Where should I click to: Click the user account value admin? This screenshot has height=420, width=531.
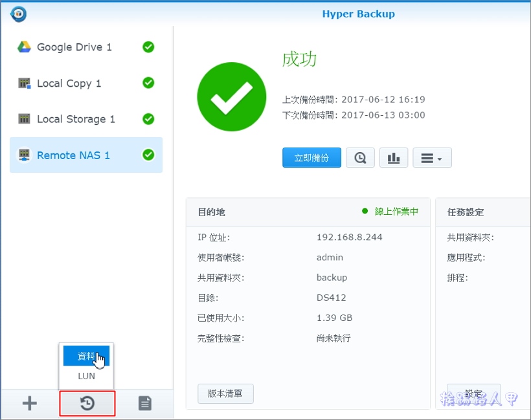point(330,258)
